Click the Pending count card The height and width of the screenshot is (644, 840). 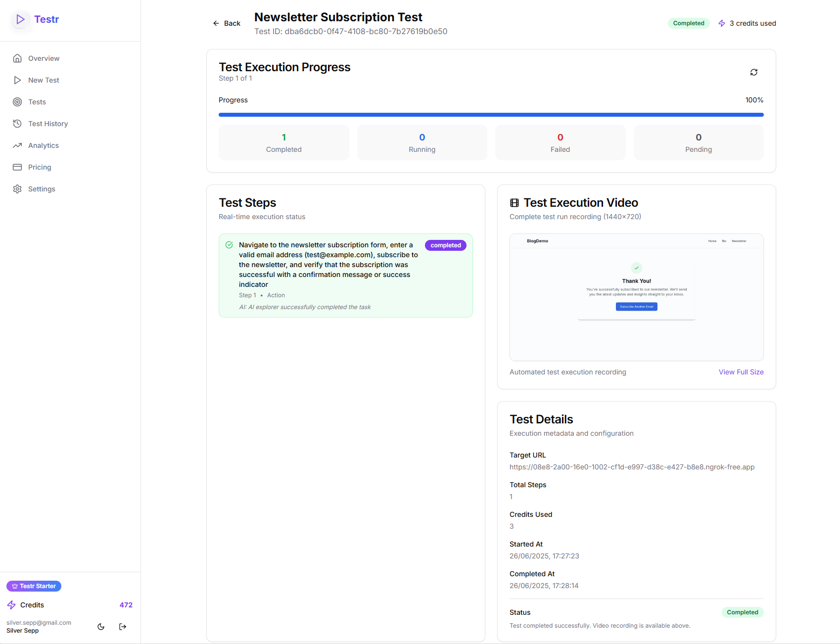pyautogui.click(x=699, y=142)
